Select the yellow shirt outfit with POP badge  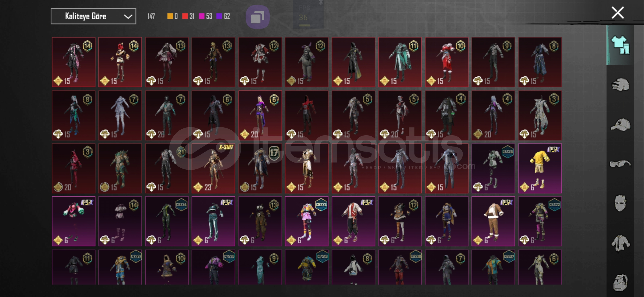click(x=540, y=168)
